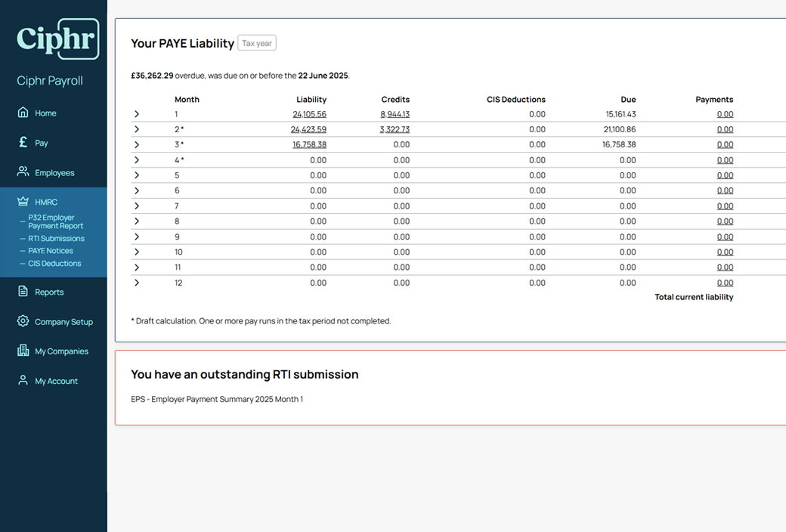Expand the Month 12 row chevron

[x=137, y=283]
